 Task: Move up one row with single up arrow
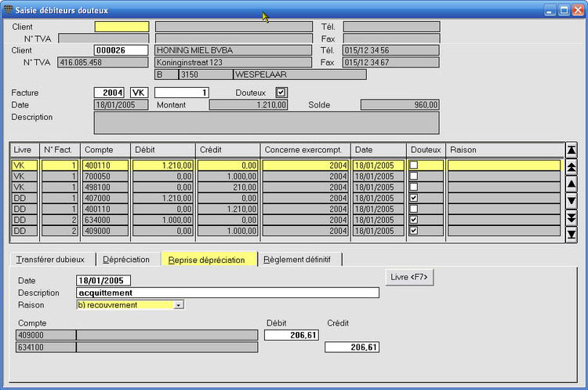[x=571, y=184]
